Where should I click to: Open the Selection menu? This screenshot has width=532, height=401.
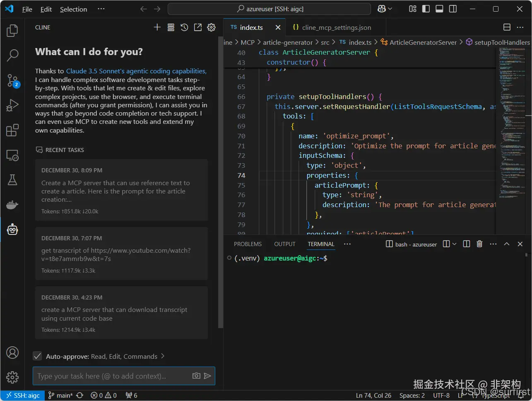click(x=73, y=9)
